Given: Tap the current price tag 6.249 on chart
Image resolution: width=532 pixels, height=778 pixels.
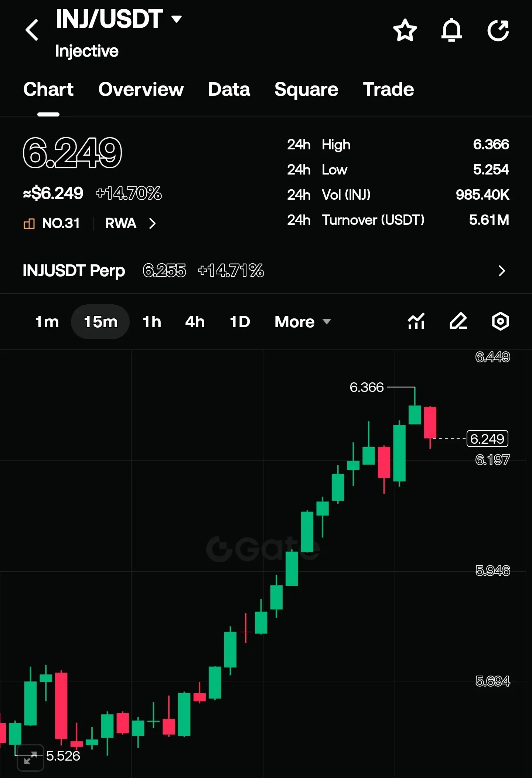Looking at the screenshot, I should click(x=487, y=439).
